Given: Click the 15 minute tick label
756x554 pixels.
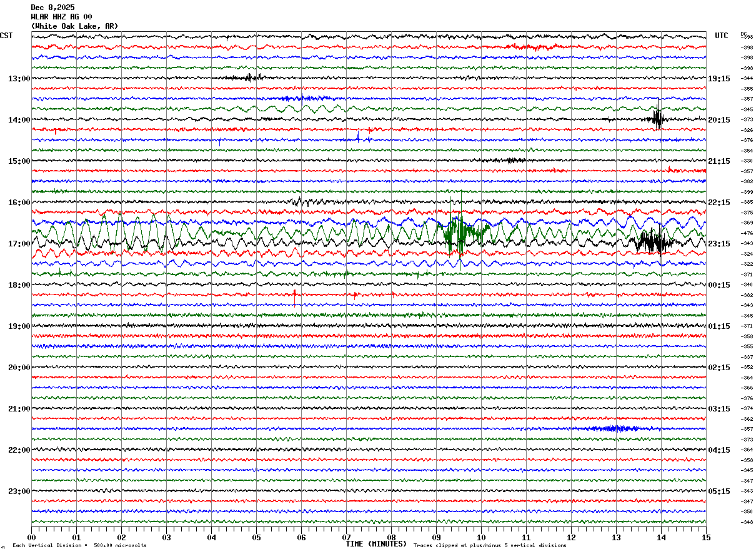Looking at the screenshot, I should coord(706,538).
